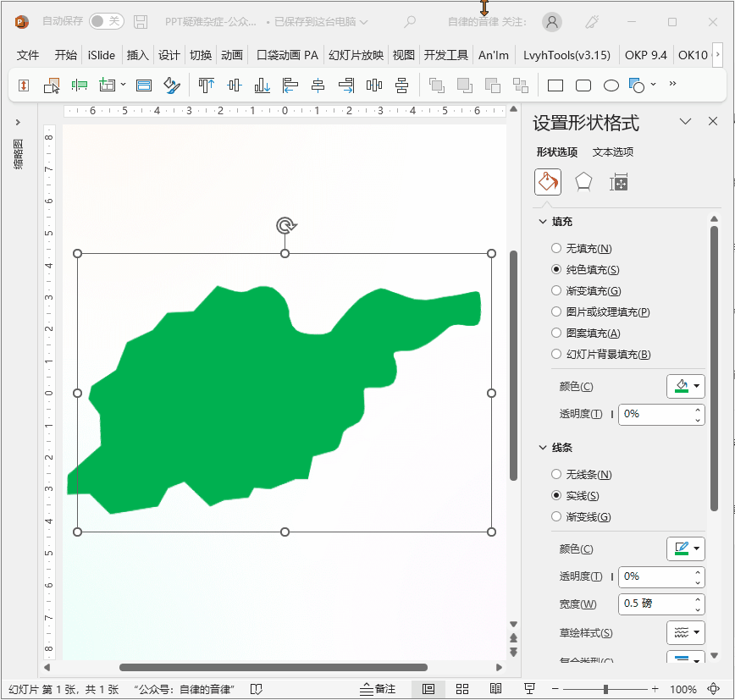Click the zoom out minus button
The height and width of the screenshot is (700, 735).
tap(555, 689)
